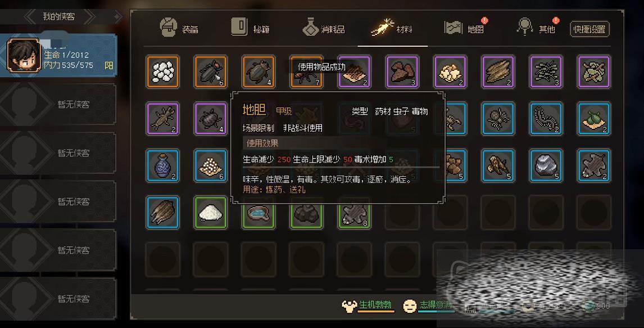Click the 快捷设置 quick settings button
Image resolution: width=644 pixels, height=328 pixels.
[589, 29]
